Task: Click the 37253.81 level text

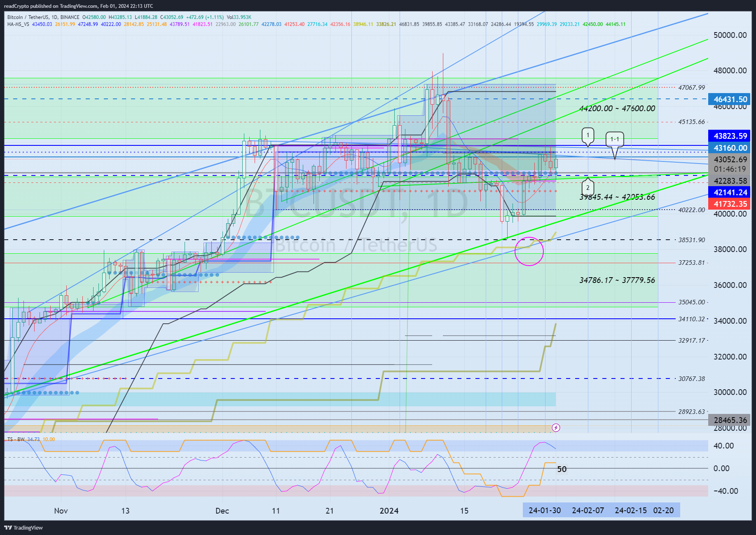Action: [692, 263]
